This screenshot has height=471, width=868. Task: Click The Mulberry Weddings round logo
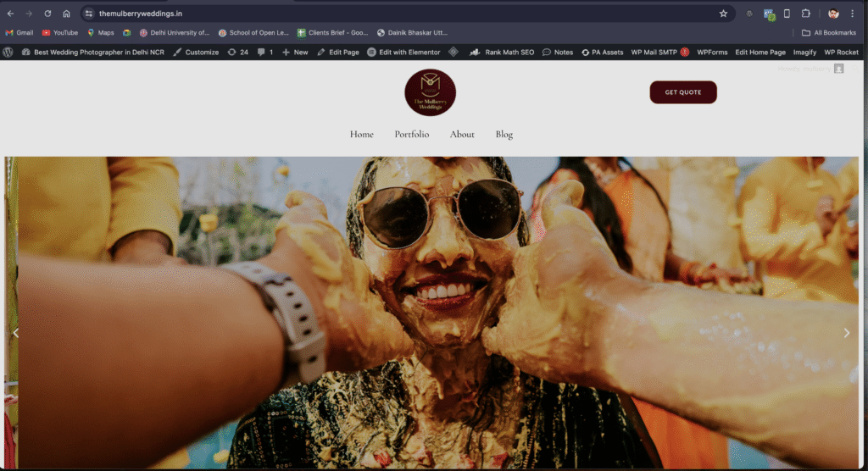click(430, 92)
